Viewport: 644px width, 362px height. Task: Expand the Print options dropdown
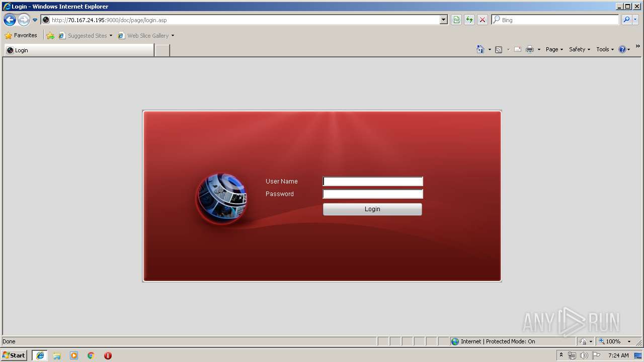(539, 49)
